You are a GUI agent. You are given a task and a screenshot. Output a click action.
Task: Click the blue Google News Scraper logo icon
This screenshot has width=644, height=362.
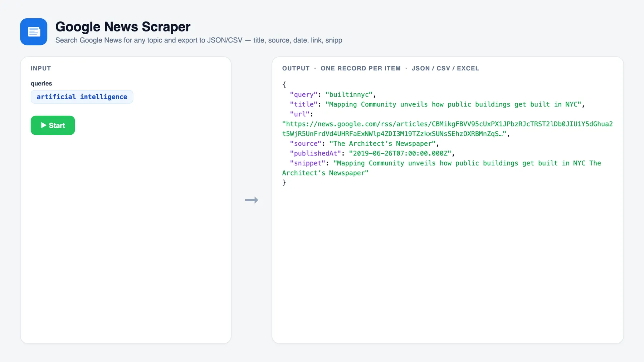tap(34, 32)
